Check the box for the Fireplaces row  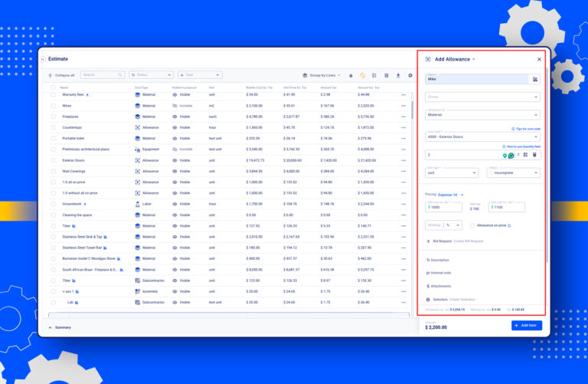click(x=53, y=117)
